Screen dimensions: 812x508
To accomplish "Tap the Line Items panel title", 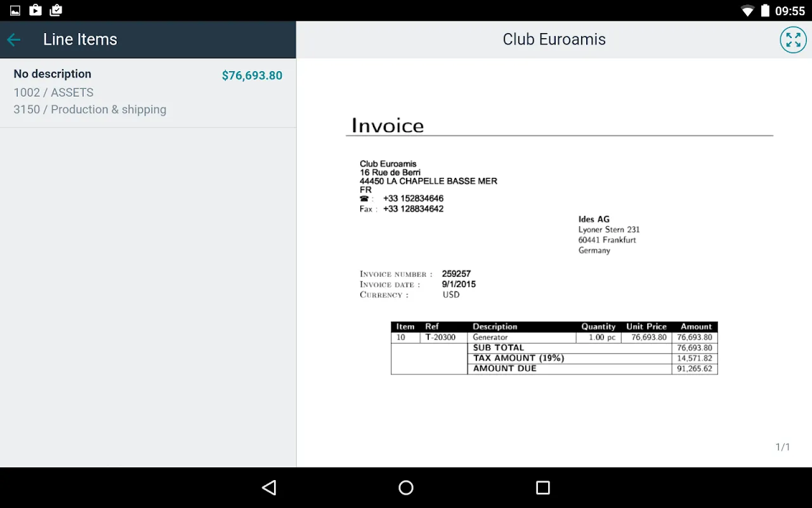I will click(80, 39).
